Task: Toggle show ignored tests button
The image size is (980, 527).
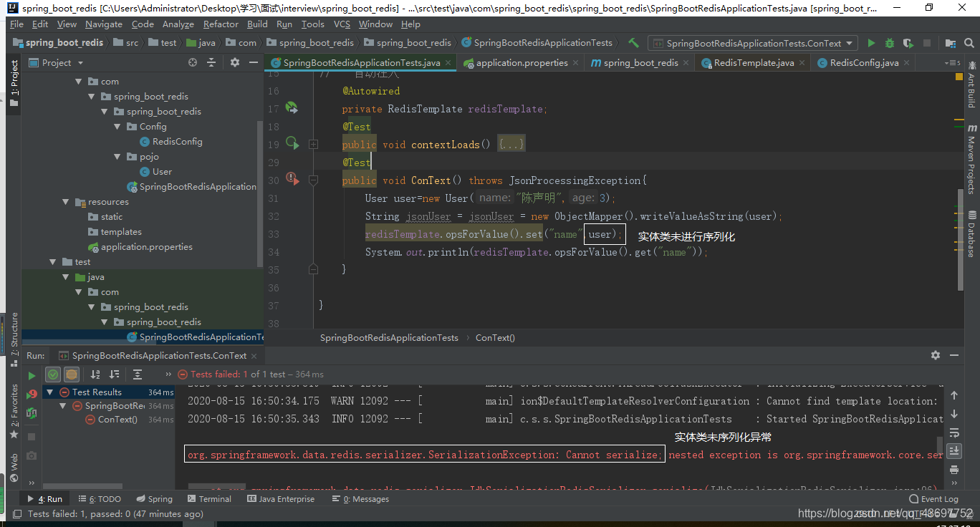Action: (x=72, y=374)
